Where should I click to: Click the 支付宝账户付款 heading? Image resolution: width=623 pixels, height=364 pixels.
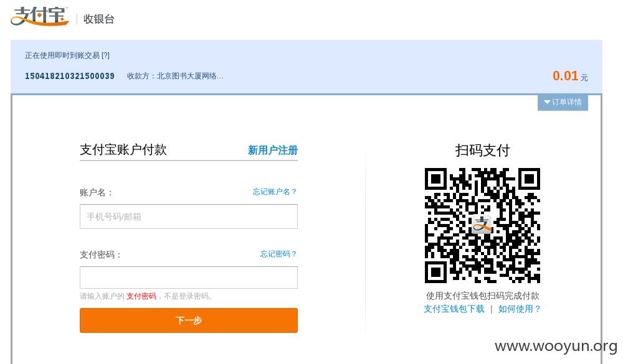pos(123,150)
